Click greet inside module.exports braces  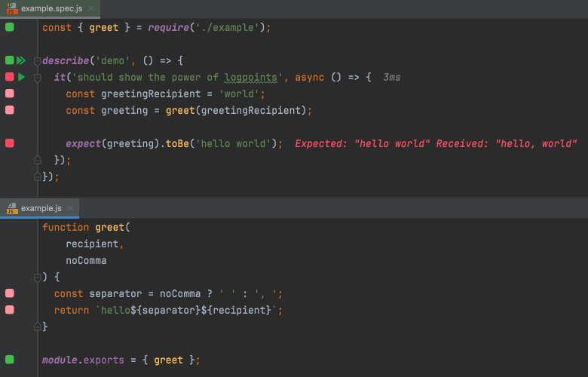[168, 360]
